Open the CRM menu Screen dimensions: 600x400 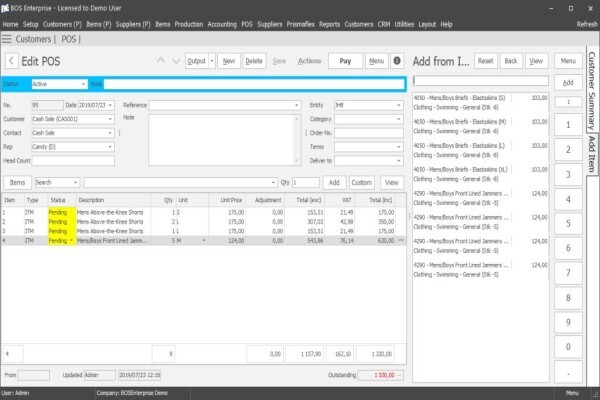384,24
